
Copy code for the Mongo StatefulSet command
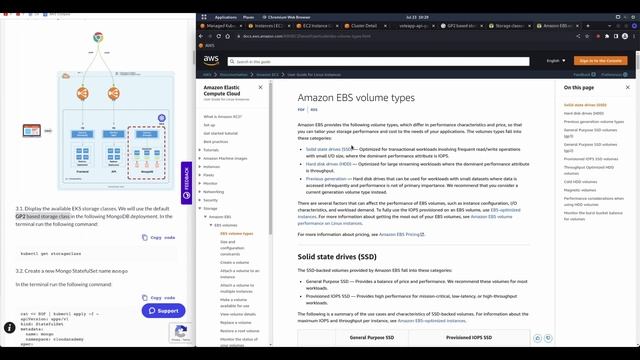pos(158,298)
